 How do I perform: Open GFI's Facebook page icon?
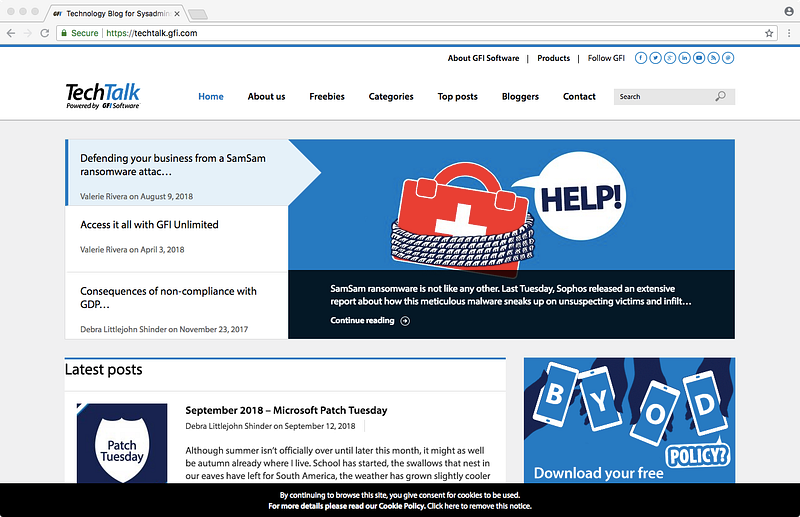coord(641,58)
